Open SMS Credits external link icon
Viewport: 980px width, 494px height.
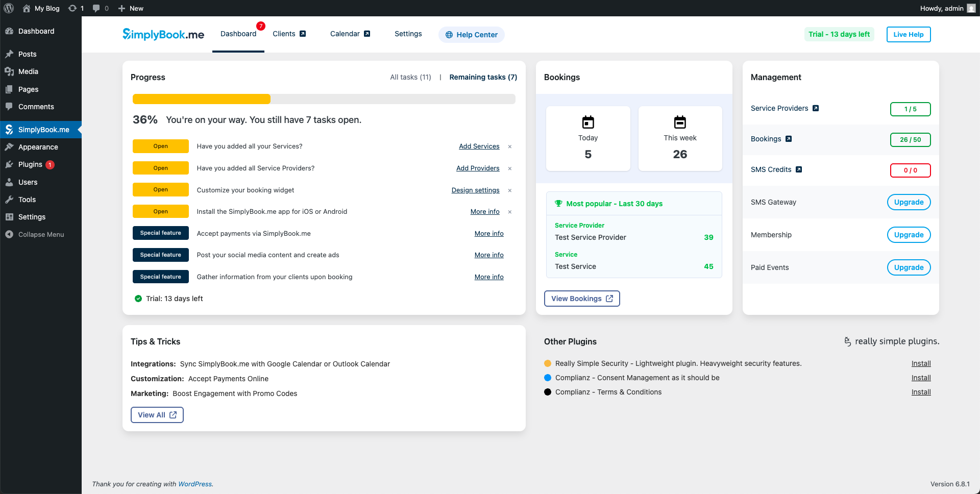(x=799, y=169)
